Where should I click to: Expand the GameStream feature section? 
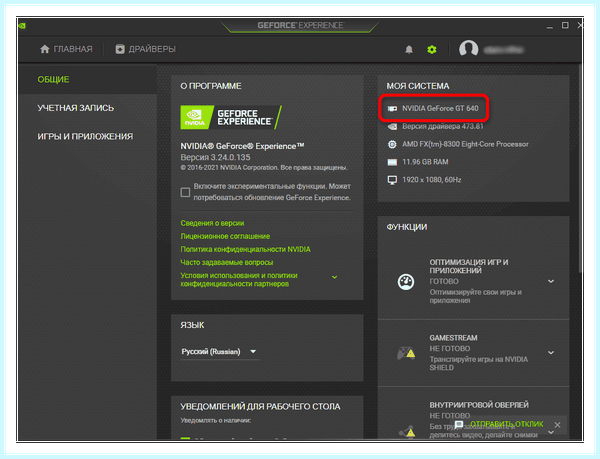551,353
